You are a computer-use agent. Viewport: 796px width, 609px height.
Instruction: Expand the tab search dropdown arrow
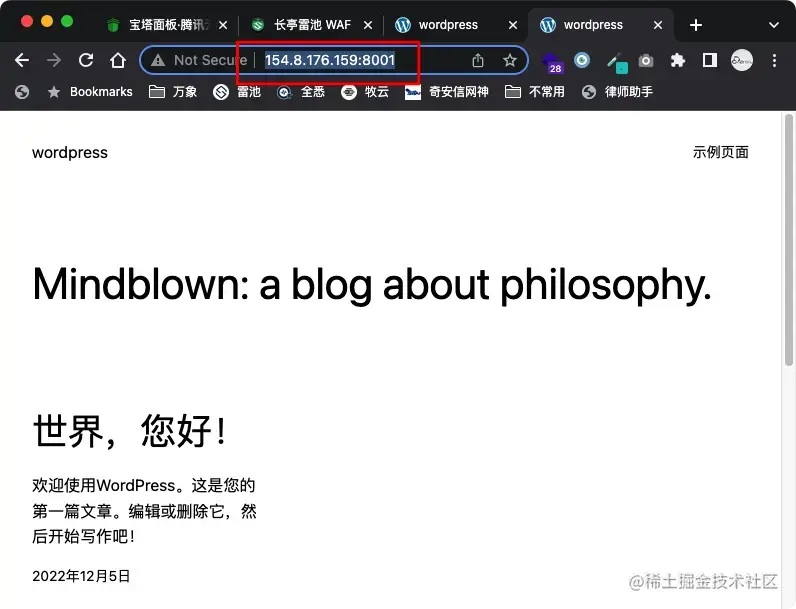774,25
